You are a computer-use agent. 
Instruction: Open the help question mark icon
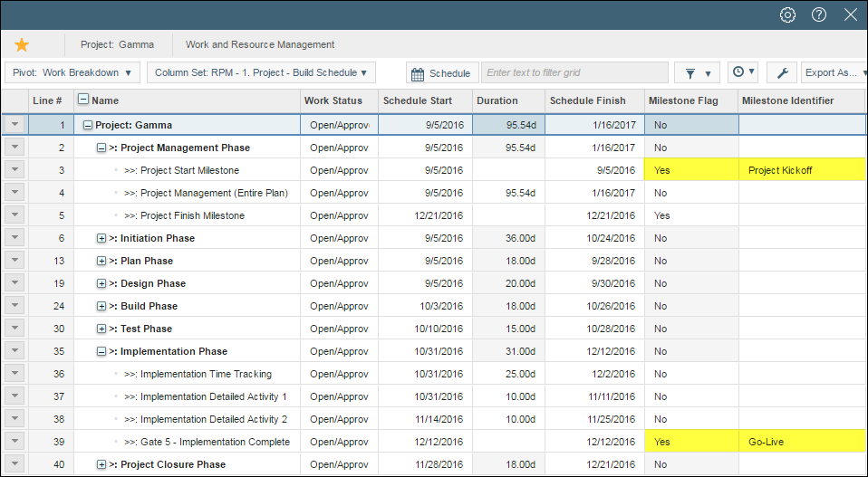pos(819,14)
